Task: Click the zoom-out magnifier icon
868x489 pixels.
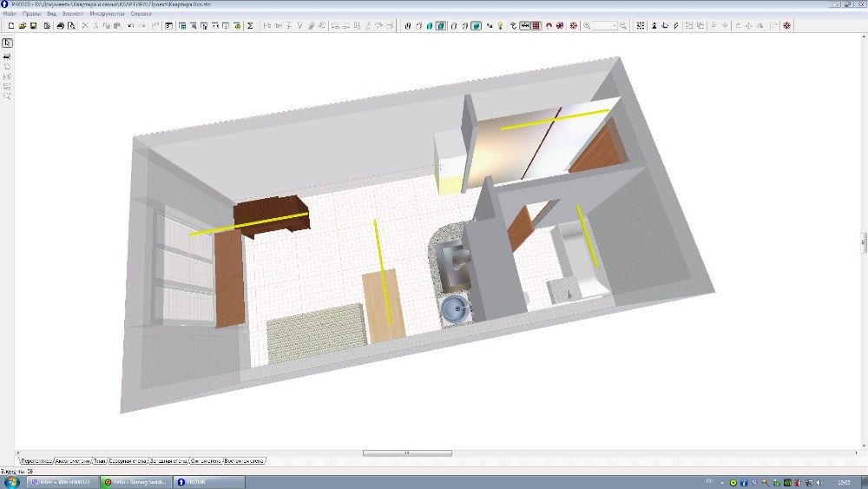Action: [x=623, y=25]
